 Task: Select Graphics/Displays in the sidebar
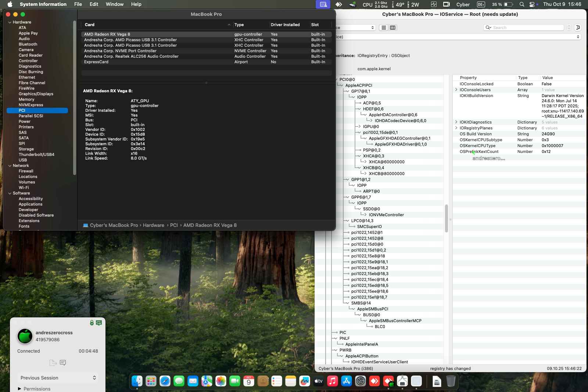(x=36, y=94)
